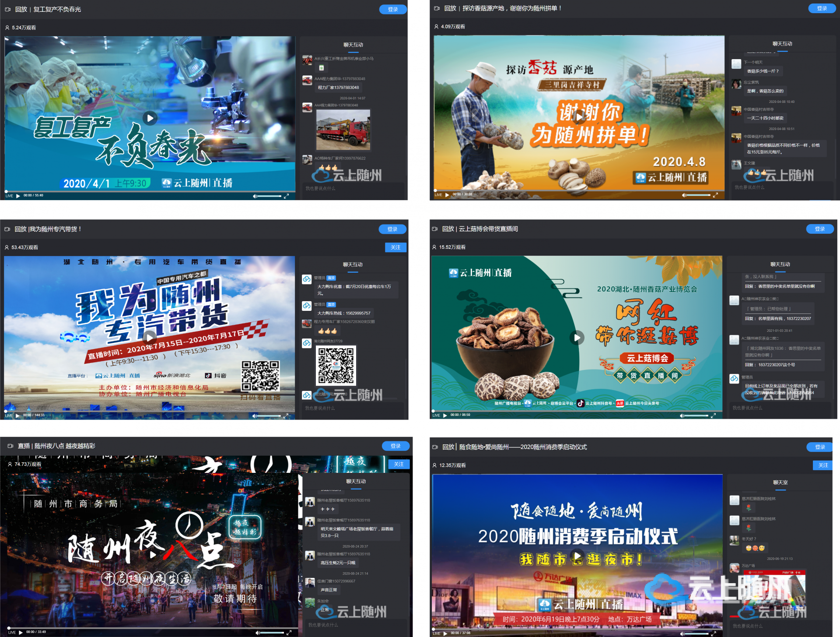The width and height of the screenshot is (840, 637).
Task: Play the 复工复产不负春光 video center button
Action: coord(150,118)
